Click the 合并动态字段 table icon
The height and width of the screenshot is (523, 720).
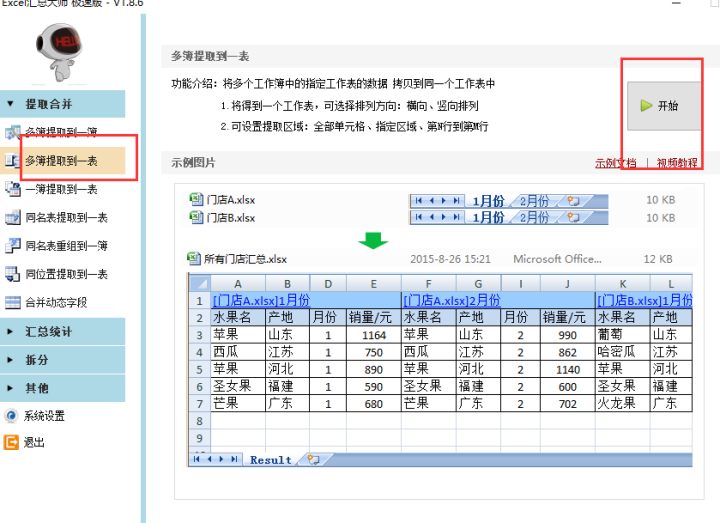point(12,303)
